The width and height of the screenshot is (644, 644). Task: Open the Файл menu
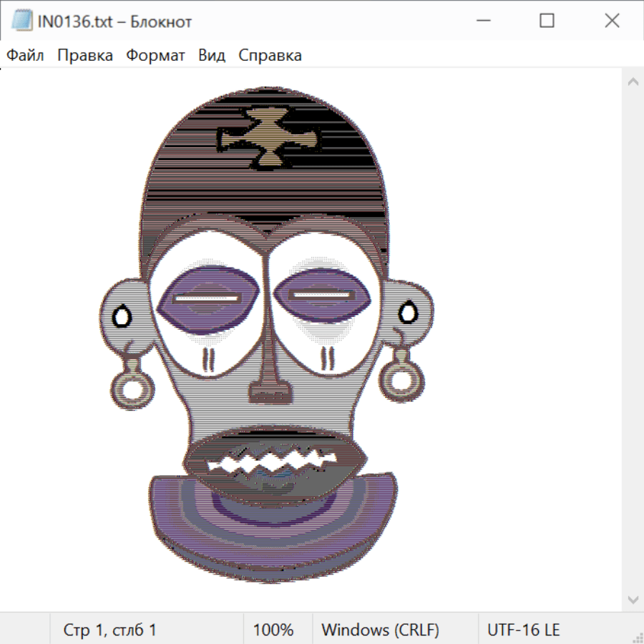click(26, 56)
